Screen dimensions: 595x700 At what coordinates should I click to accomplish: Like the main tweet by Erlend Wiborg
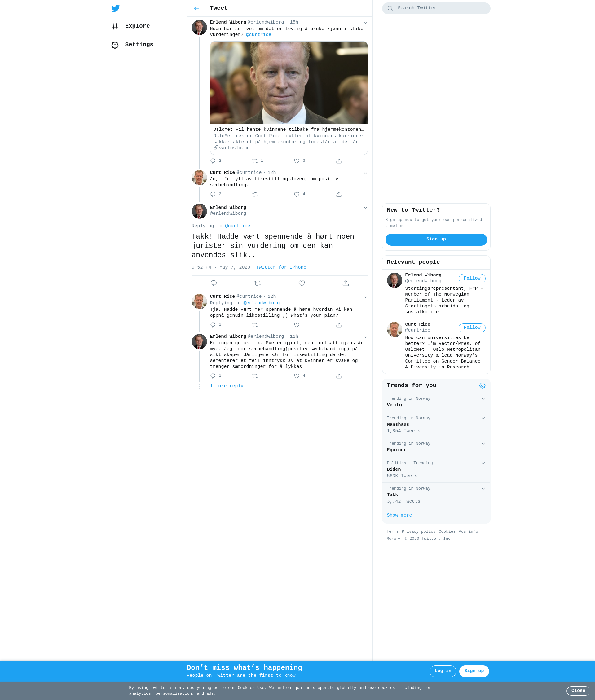[302, 283]
